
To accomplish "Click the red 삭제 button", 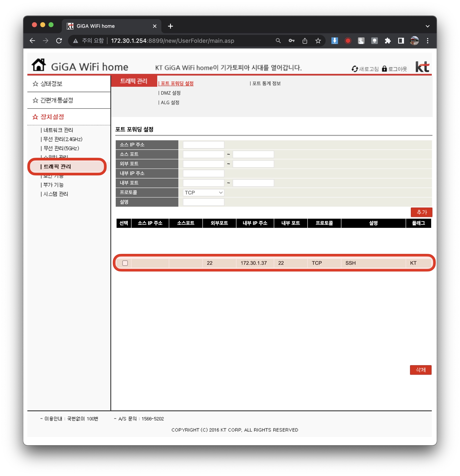I will [420, 370].
